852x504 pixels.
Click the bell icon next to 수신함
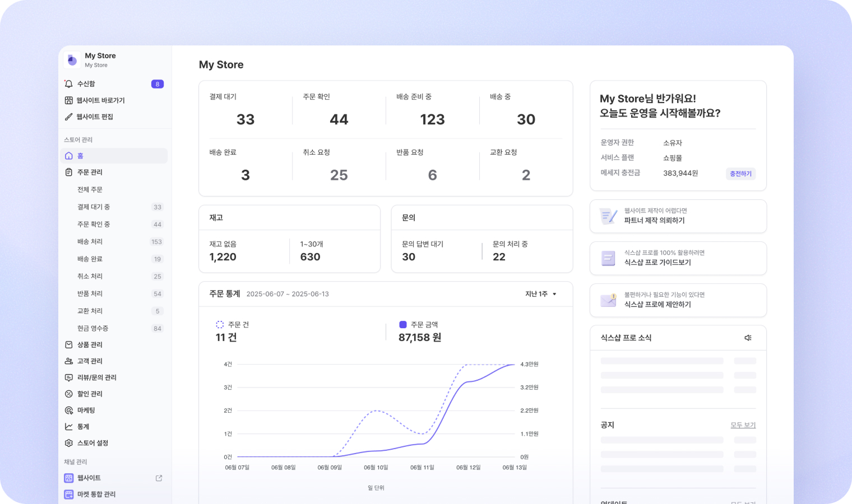click(68, 84)
